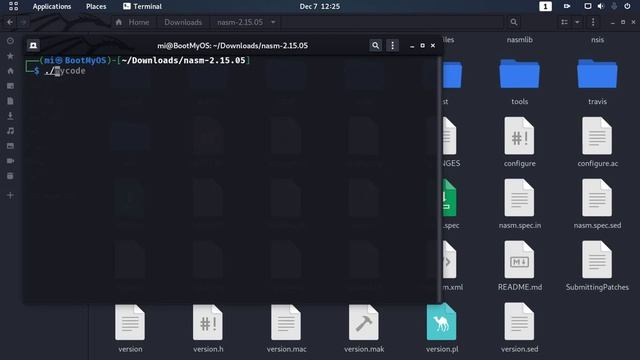
Task: Select the version.sed file
Action: click(519, 328)
